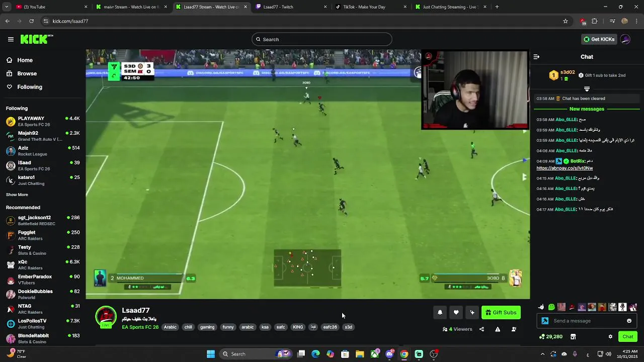Switch to maivr Stream browser tab
This screenshot has width=644, height=362.
click(132, 7)
